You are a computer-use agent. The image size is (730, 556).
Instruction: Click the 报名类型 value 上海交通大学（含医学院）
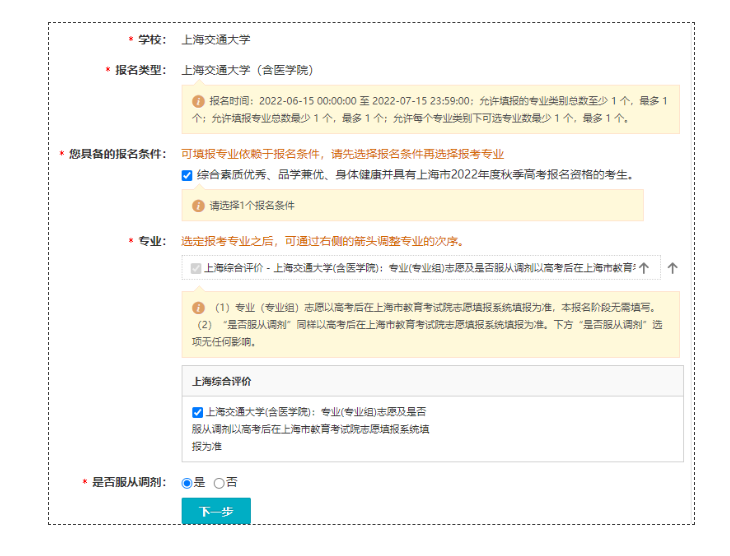click(247, 70)
